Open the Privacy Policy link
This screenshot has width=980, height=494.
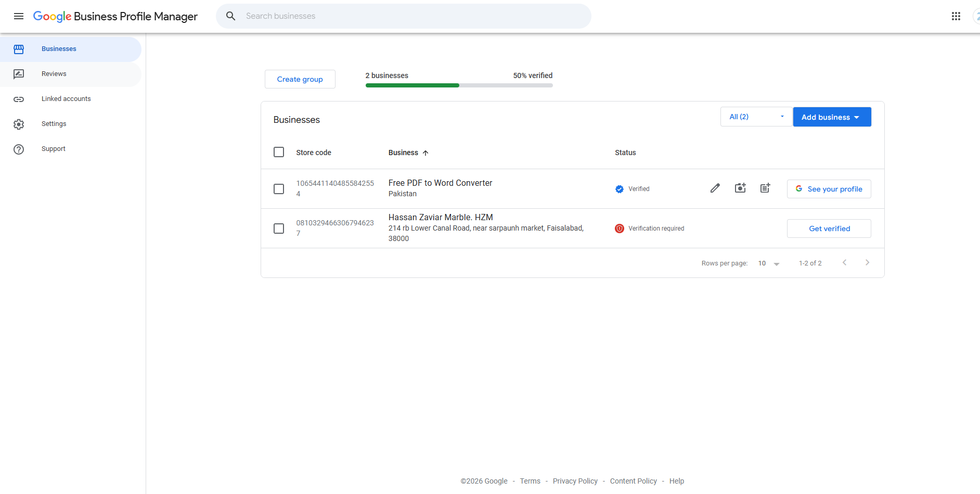[x=575, y=480]
